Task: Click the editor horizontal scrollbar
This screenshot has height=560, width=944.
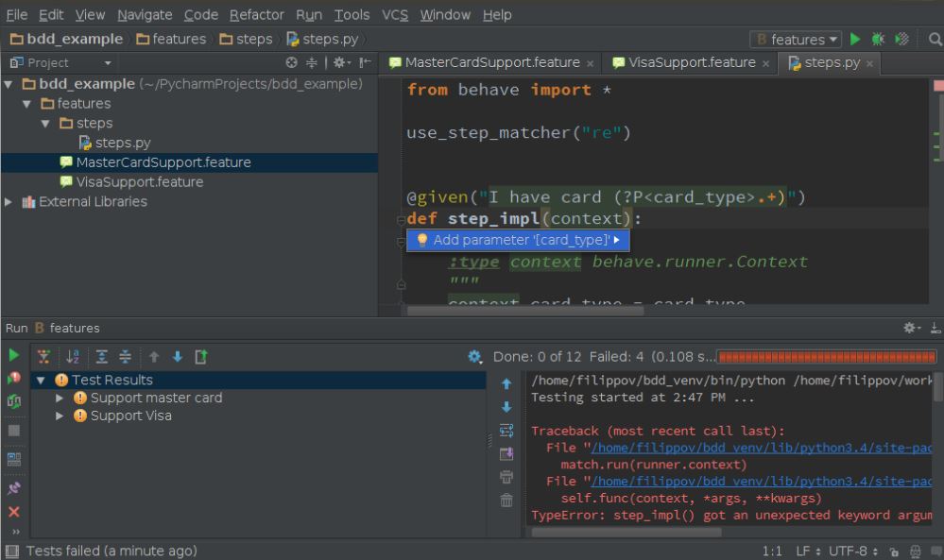Action: (x=525, y=312)
